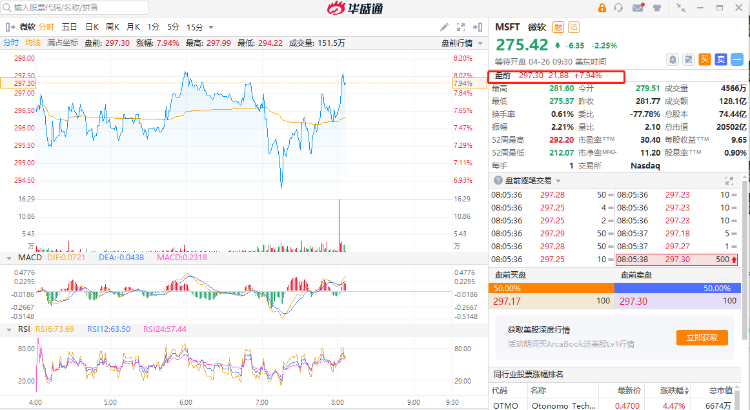
Task: Switch to the 5分 chart tab
Action: (x=173, y=27)
